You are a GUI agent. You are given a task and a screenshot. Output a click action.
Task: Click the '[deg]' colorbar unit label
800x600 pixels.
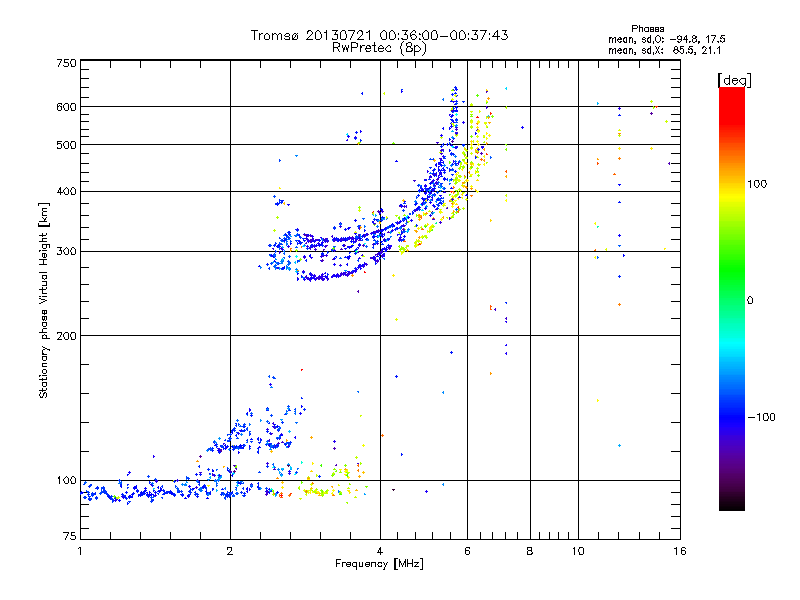[x=734, y=80]
